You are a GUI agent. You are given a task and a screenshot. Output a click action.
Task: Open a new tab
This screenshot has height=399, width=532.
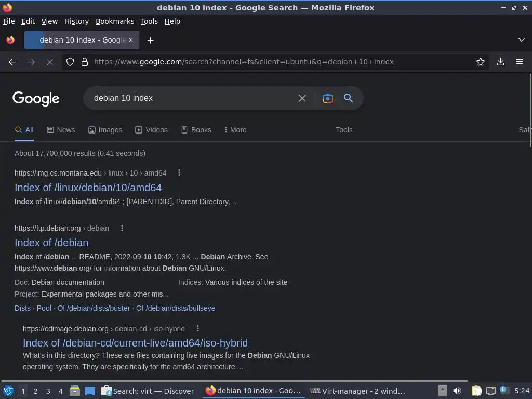150,41
